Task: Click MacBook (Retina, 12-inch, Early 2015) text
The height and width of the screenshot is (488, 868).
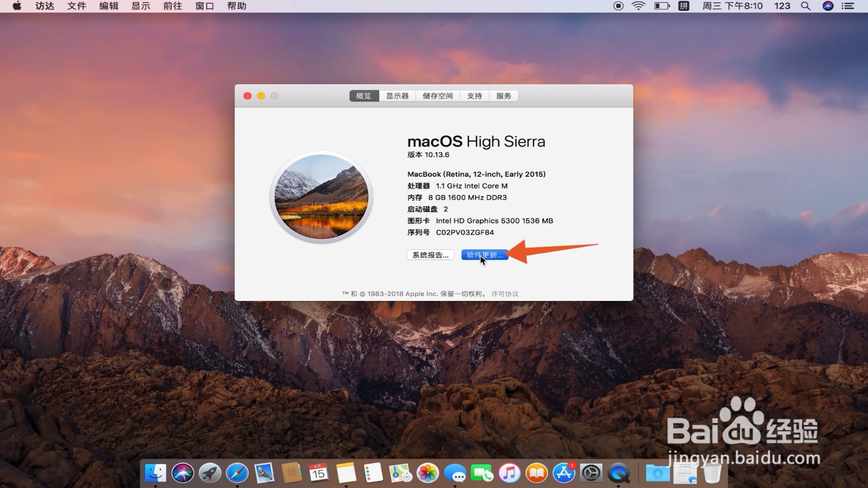Action: click(476, 174)
